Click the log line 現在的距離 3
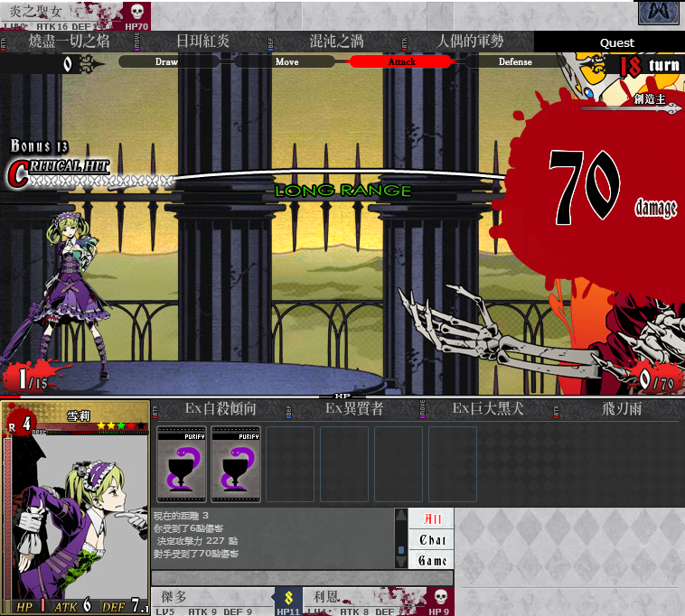This screenshot has width=685, height=616. (181, 516)
